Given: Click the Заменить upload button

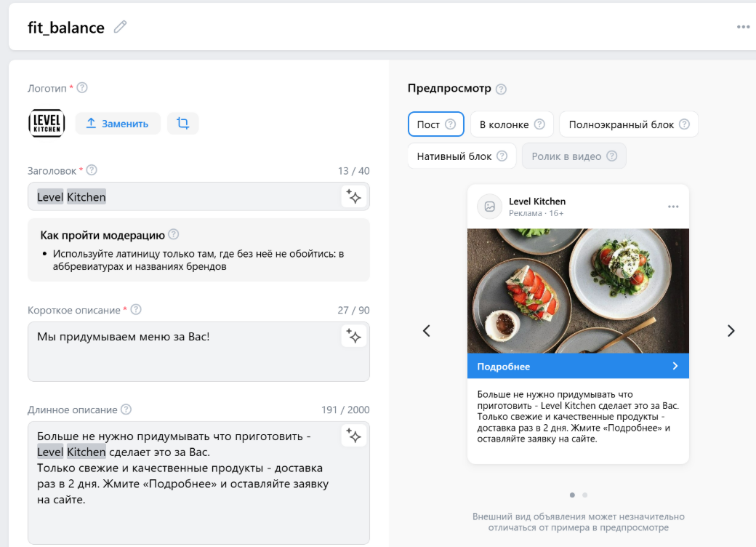Looking at the screenshot, I should tap(118, 124).
